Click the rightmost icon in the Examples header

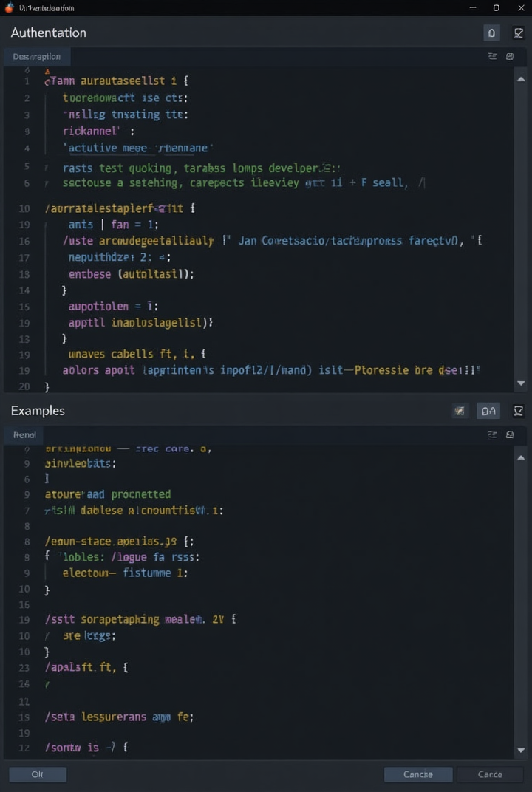519,412
